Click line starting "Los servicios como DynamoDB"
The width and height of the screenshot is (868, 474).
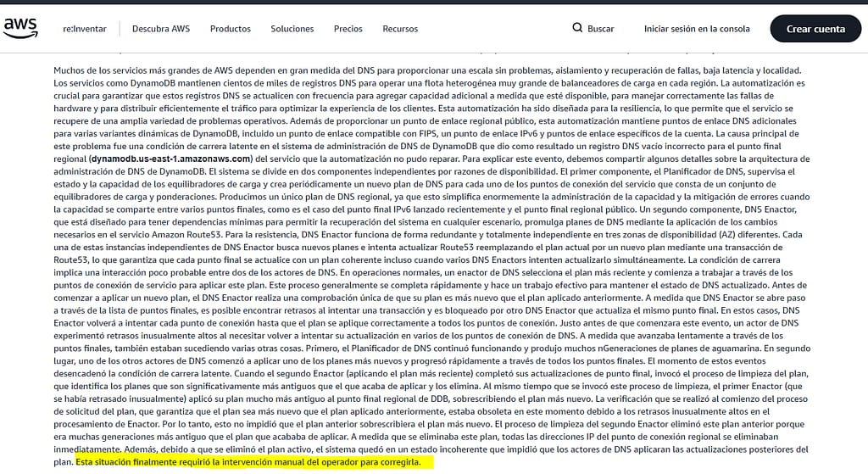254,82
